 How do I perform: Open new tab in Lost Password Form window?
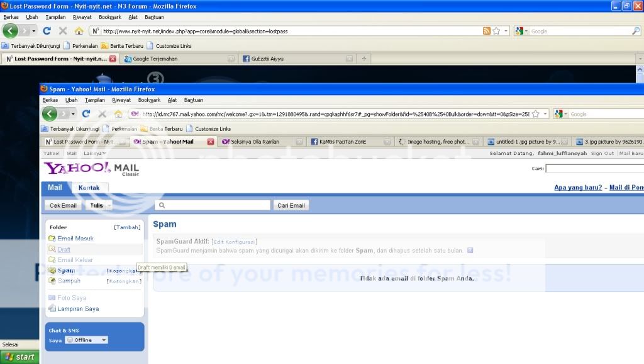tap(364, 59)
